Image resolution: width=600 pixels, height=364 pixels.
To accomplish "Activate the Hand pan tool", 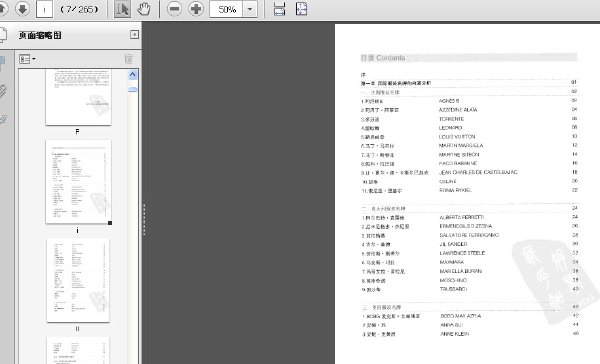I will [144, 9].
